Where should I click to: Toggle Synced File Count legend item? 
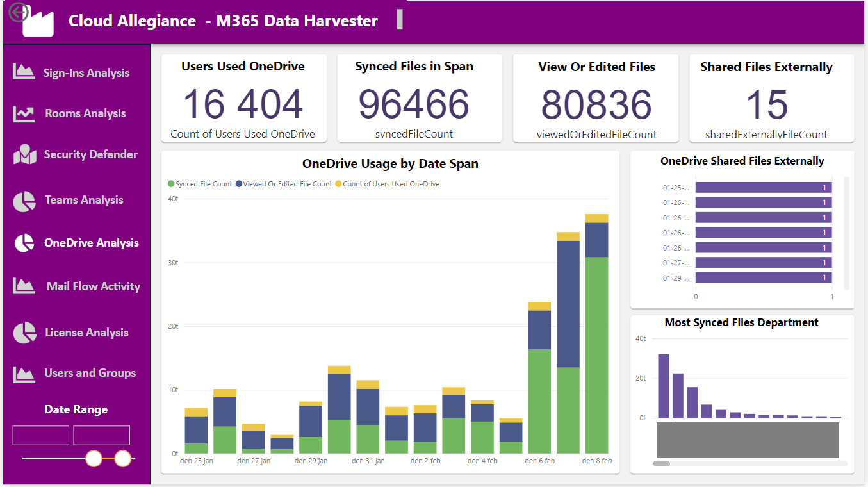click(x=200, y=184)
